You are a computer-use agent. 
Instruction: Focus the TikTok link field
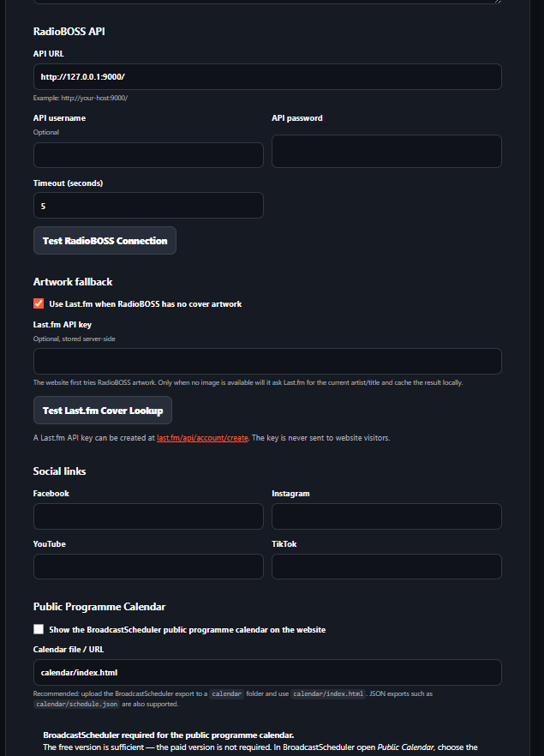[x=386, y=567]
